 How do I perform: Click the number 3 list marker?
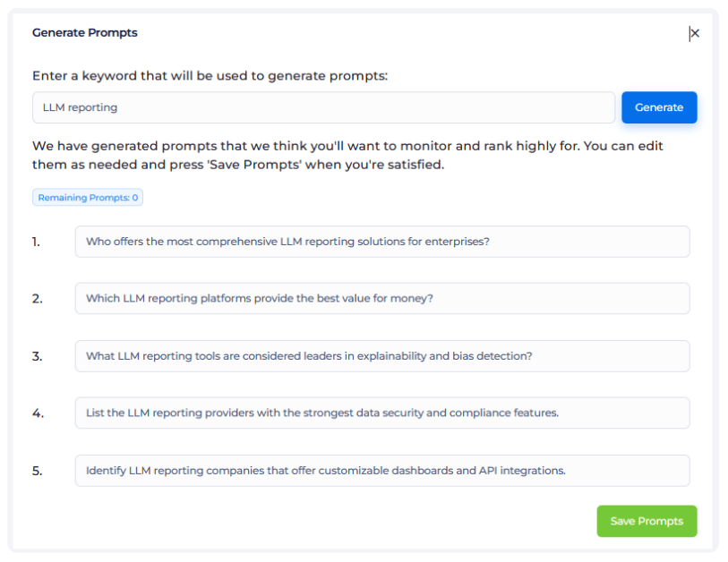click(38, 356)
